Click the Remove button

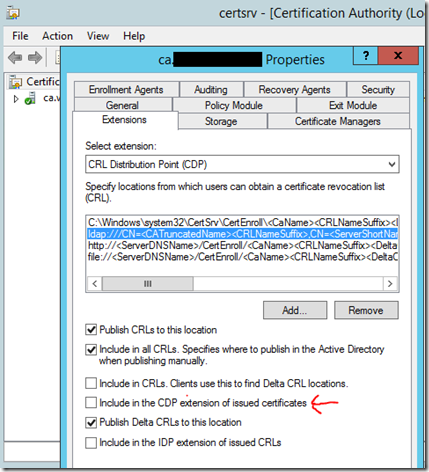point(366,310)
